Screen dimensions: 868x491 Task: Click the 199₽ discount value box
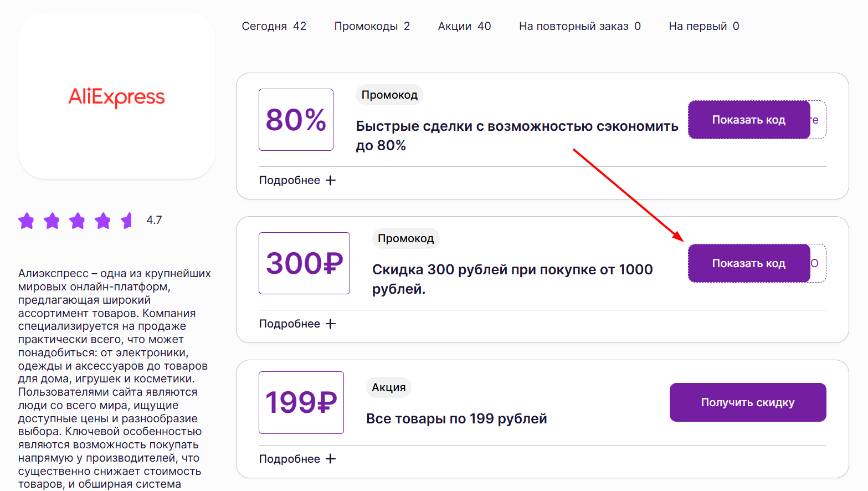coord(301,402)
